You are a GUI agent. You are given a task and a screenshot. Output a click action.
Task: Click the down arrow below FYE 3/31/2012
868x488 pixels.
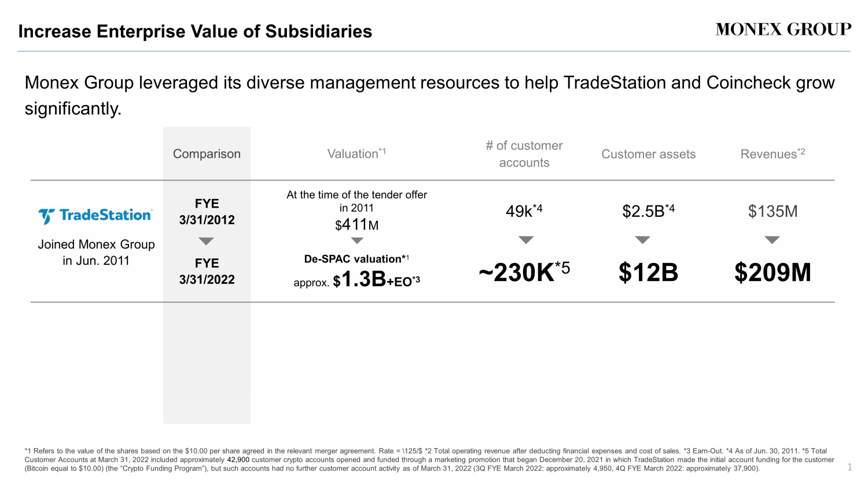tap(207, 241)
